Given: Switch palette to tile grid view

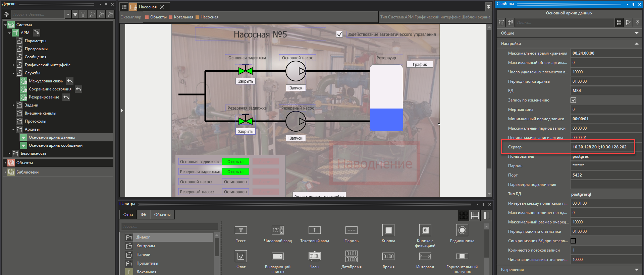Looking at the screenshot, I should pos(463,215).
